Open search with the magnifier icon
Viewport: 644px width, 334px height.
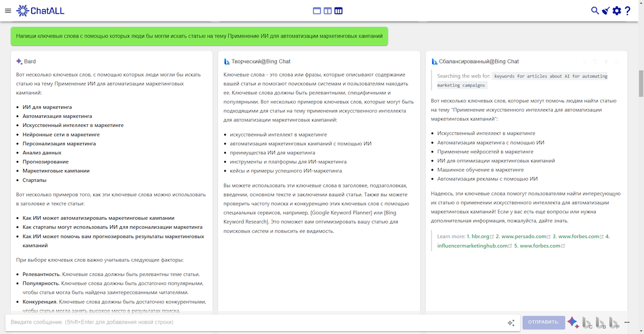click(x=595, y=11)
